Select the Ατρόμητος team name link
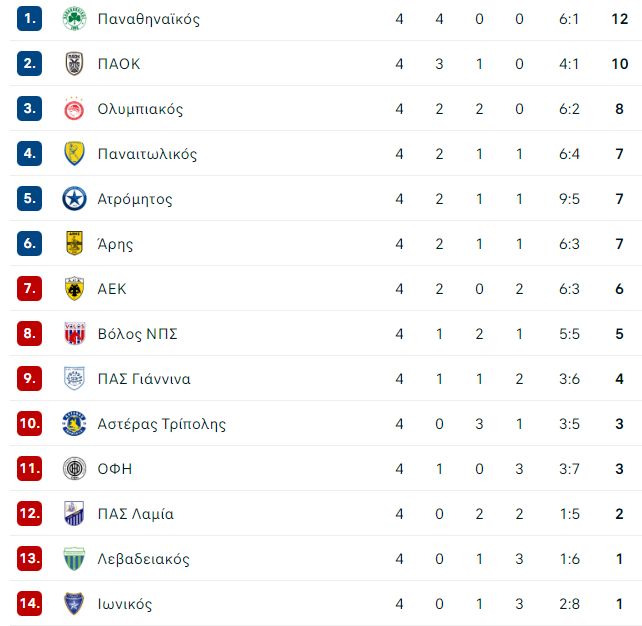The image size is (642, 626). [135, 199]
